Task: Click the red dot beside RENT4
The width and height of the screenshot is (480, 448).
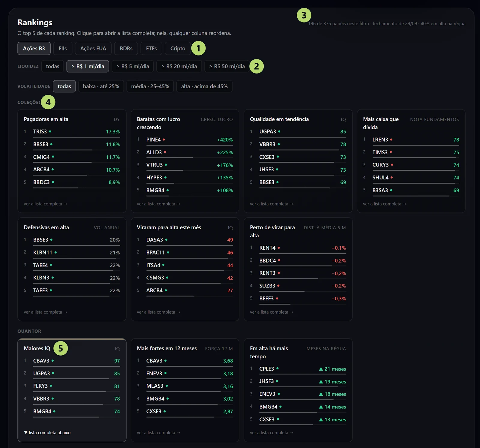Action: point(279,248)
